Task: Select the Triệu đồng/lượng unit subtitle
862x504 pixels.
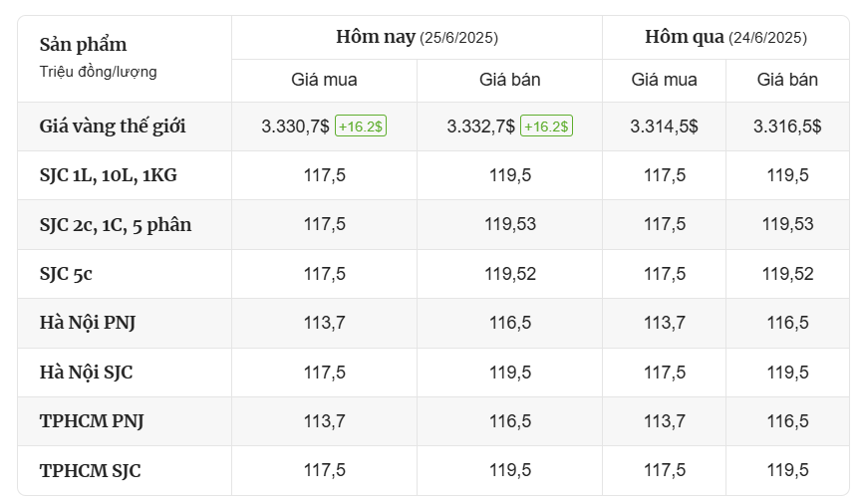Action: pyautogui.click(x=98, y=72)
